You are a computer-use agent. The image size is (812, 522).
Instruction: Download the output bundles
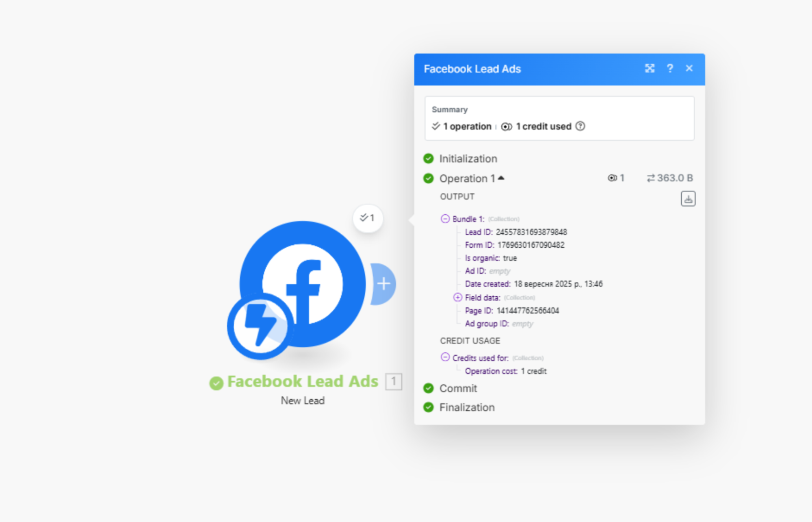click(x=688, y=199)
